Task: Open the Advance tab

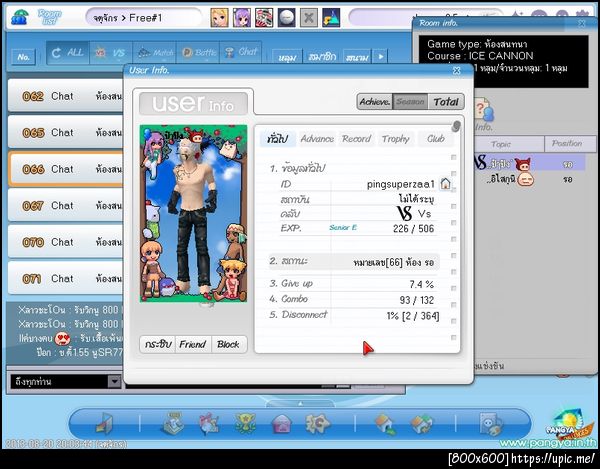Action: tap(317, 139)
